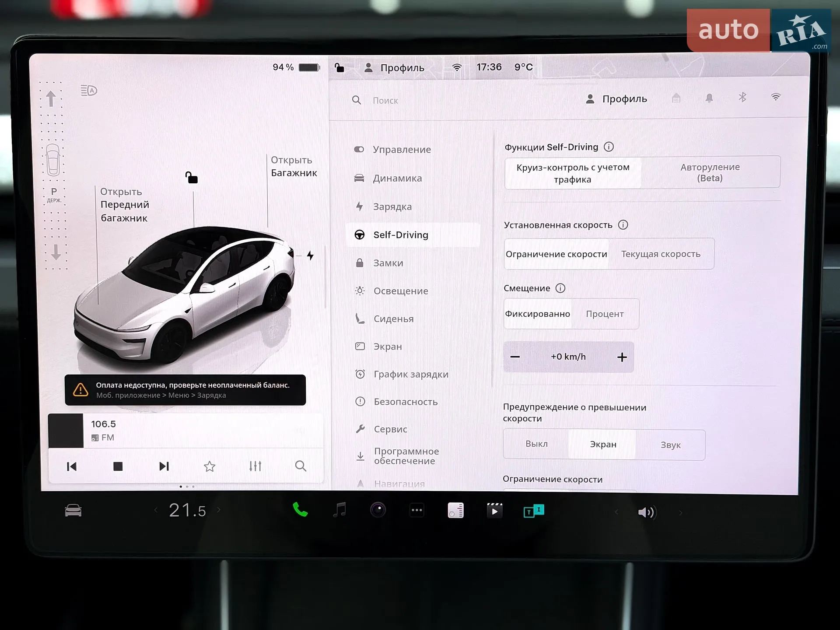The height and width of the screenshot is (630, 840).
Task: Select Ограничение скорости set-speed option
Action: pyautogui.click(x=556, y=254)
